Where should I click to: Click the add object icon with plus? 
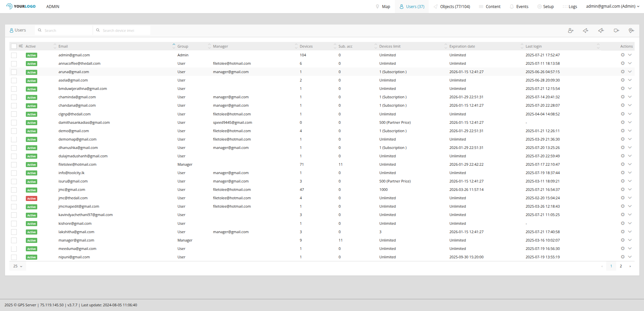coord(586,31)
